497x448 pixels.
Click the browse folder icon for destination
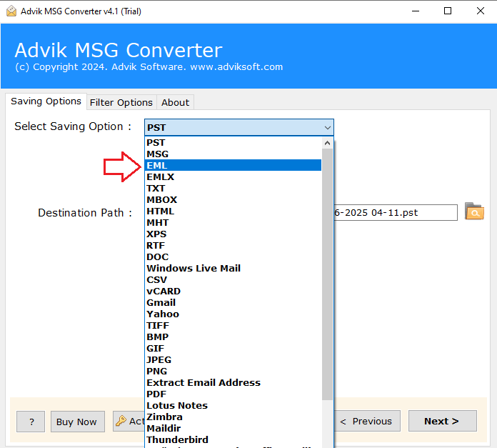coord(474,211)
